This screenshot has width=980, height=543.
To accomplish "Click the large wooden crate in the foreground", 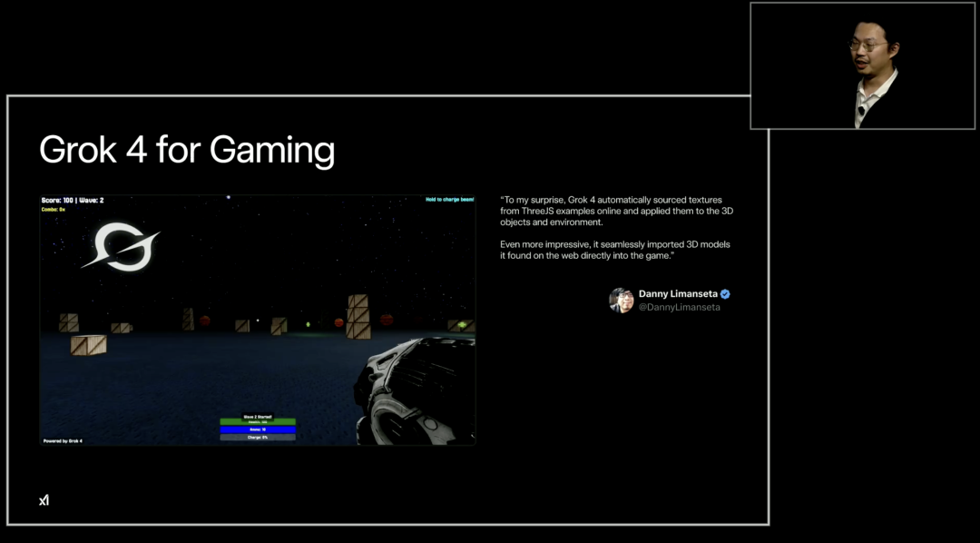I will point(89,345).
